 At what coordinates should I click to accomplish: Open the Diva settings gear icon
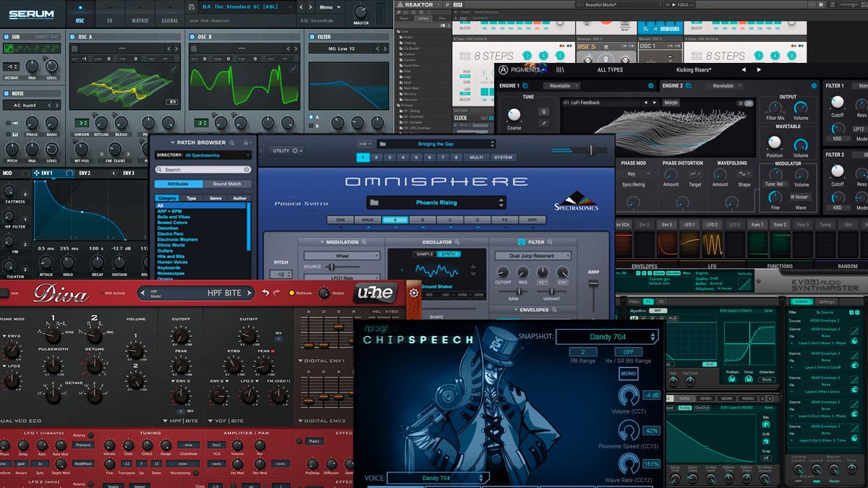click(x=414, y=293)
